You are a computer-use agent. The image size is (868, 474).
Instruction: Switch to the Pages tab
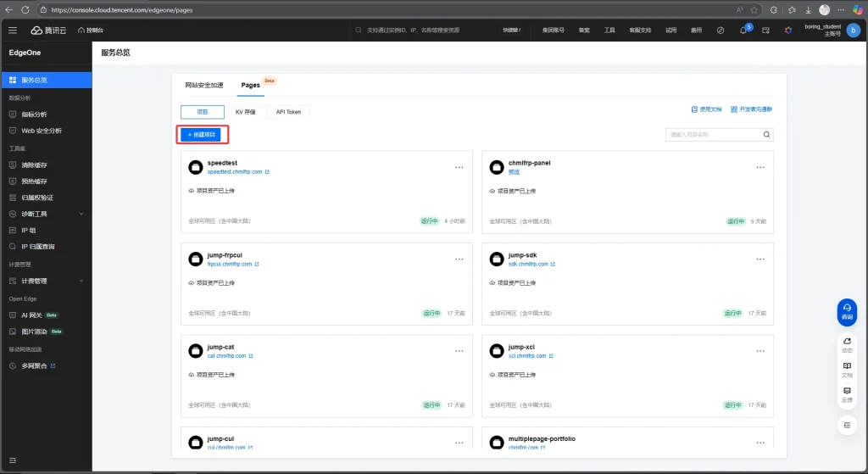[x=250, y=85]
